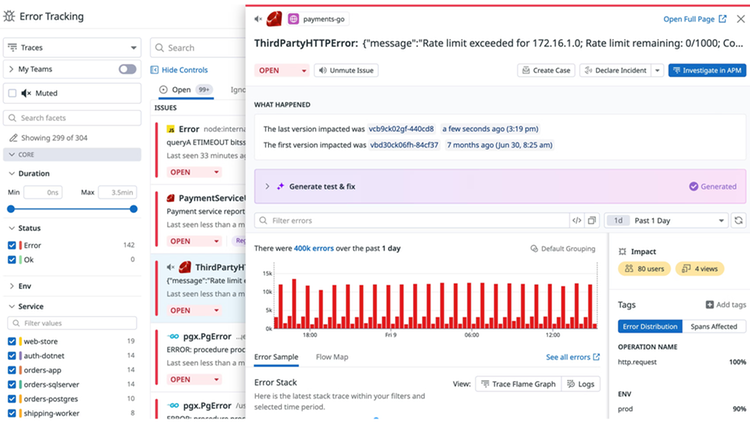This screenshot has width=750, height=424.
Task: Click the external-link icon beside Open Full Page
Action: coord(723,19)
